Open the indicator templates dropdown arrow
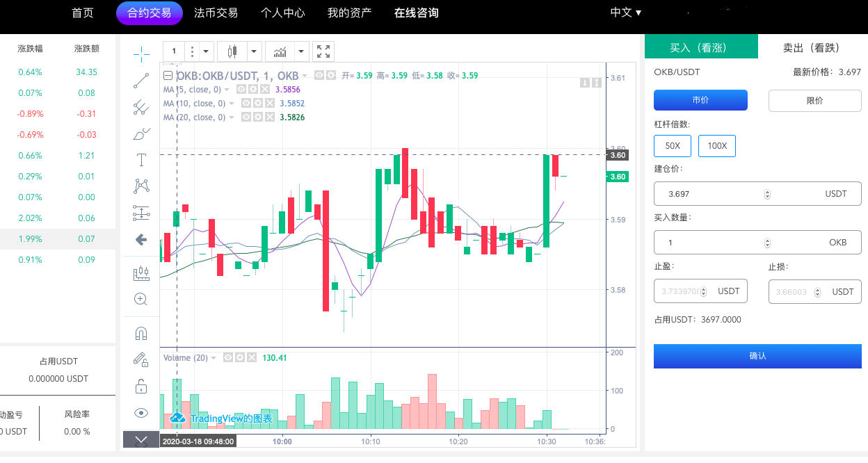 [x=301, y=51]
